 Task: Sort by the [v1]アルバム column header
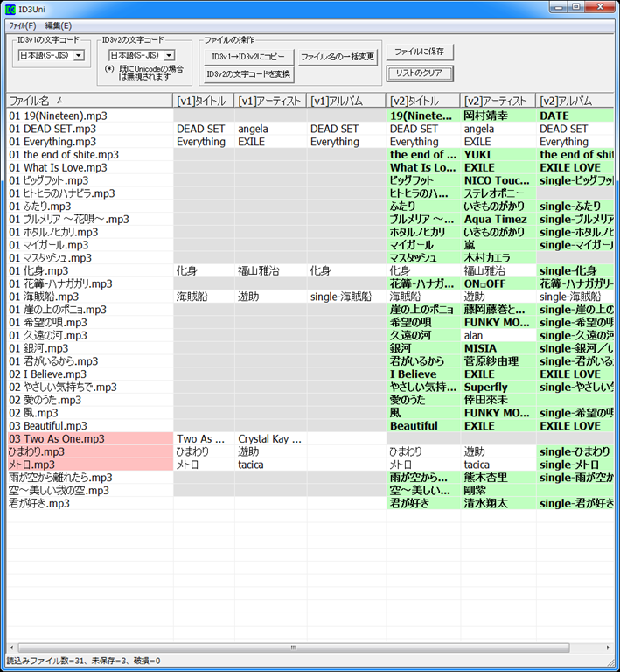click(346, 101)
